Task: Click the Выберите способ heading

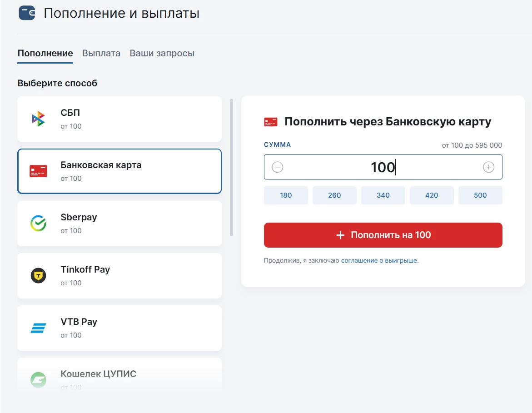Action: (57, 83)
